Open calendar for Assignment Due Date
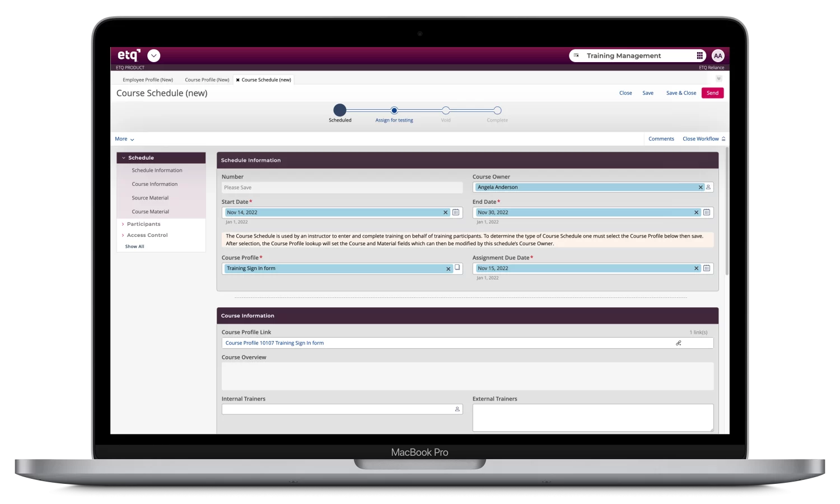This screenshot has height=504, width=840. point(707,268)
